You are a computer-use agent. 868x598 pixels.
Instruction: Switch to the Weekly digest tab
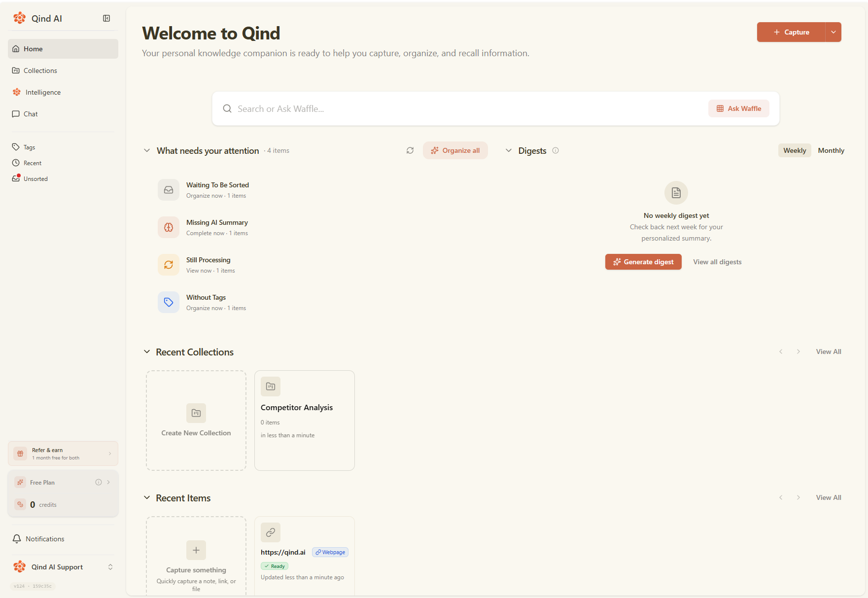click(795, 150)
